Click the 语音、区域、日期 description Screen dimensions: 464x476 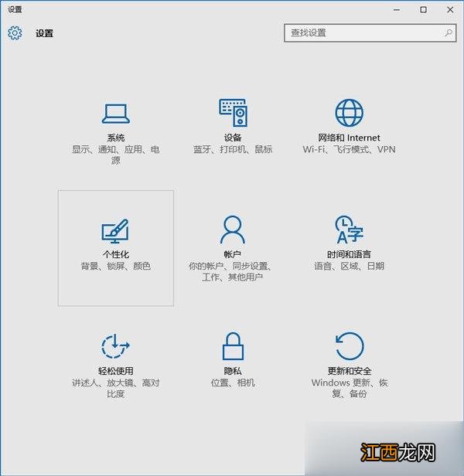coord(349,267)
